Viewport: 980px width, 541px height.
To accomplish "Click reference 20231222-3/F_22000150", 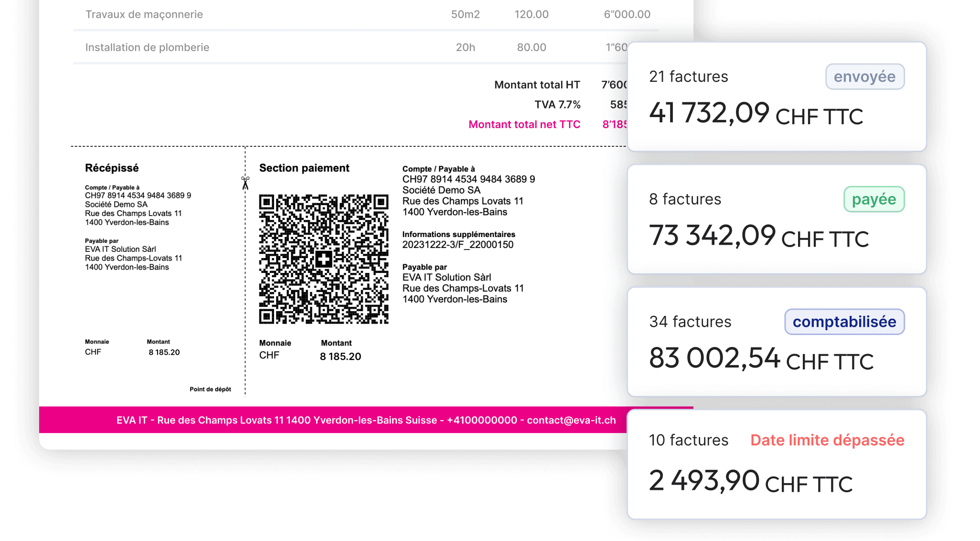I will [458, 245].
